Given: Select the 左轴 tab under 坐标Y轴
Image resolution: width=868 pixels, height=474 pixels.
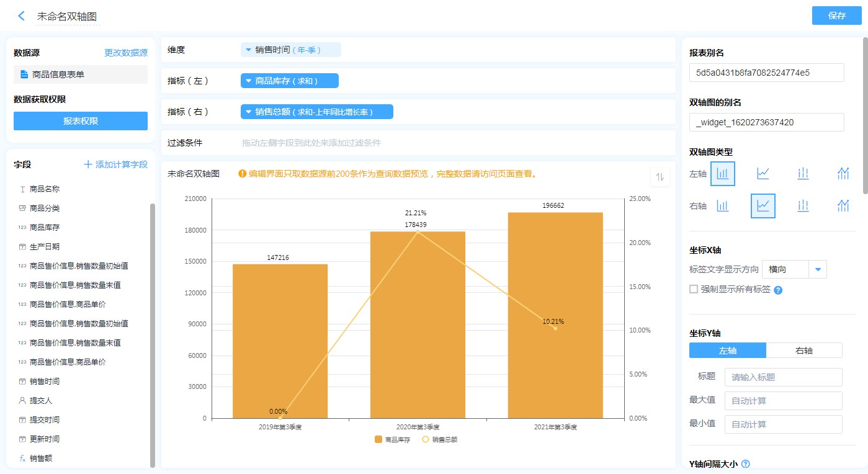Looking at the screenshot, I should tap(727, 351).
